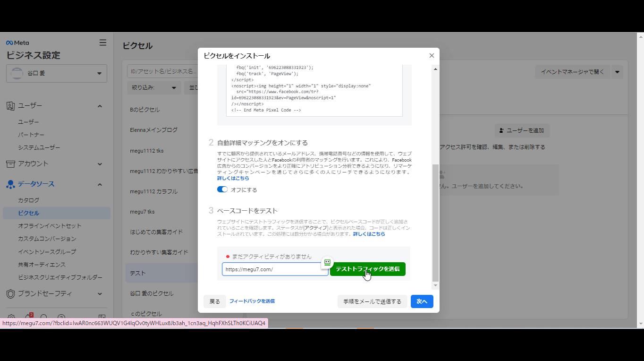The height and width of the screenshot is (361, 644).
Task: Select the 谷口 愛のピクセル row
Action: pos(162,293)
